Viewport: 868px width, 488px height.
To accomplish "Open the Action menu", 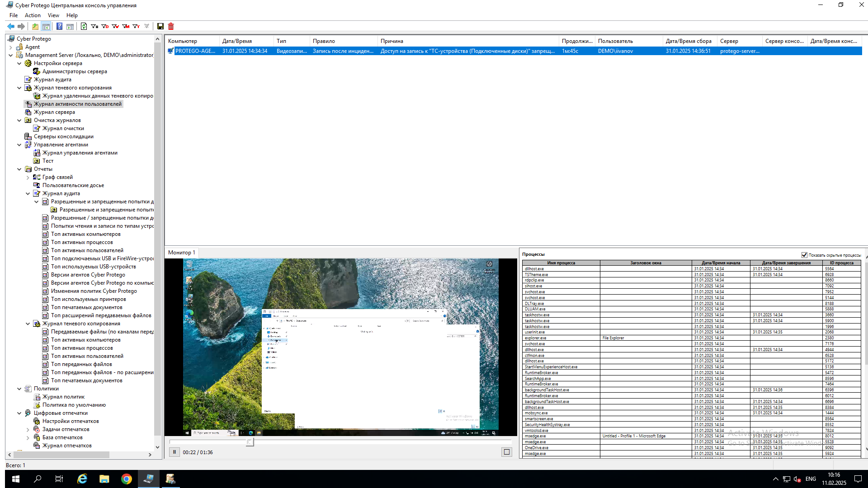I will (x=33, y=15).
